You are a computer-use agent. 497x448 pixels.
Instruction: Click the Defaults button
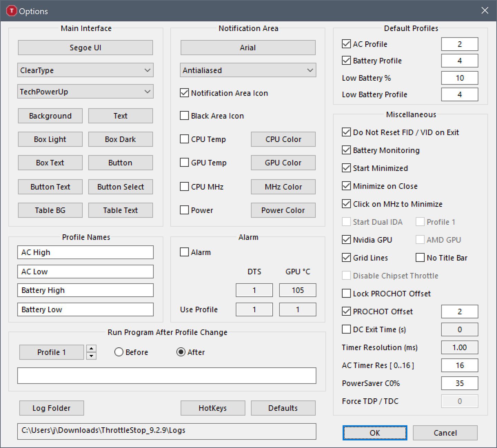(283, 408)
